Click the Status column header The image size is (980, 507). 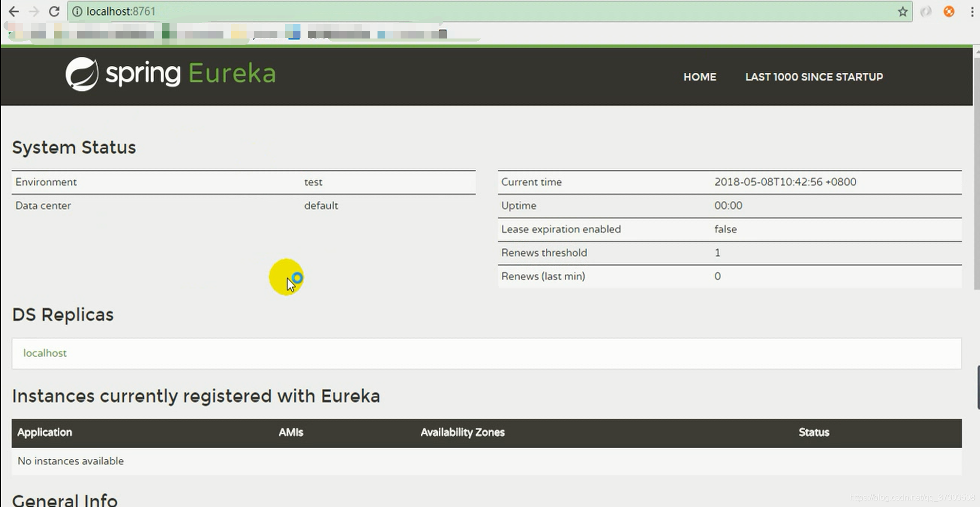click(x=814, y=432)
